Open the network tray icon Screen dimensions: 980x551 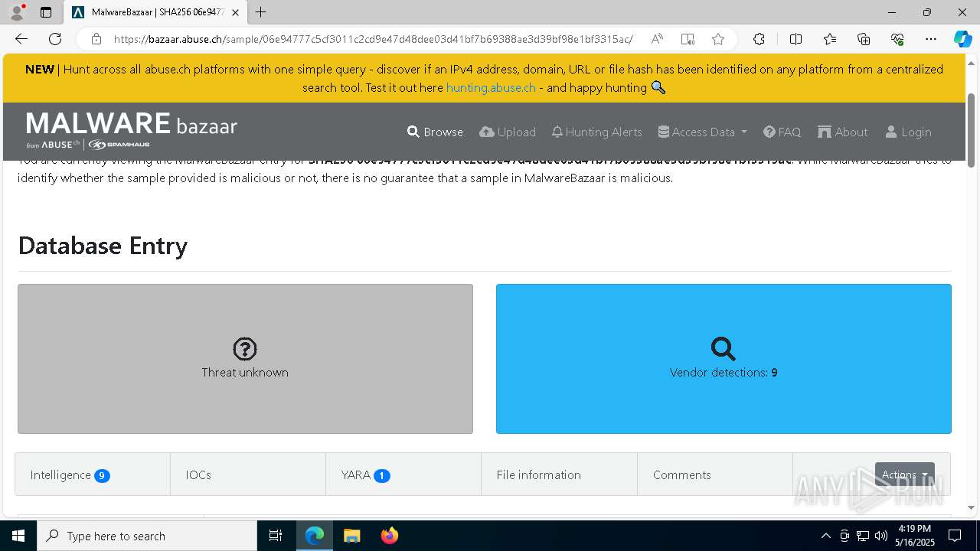(862, 536)
